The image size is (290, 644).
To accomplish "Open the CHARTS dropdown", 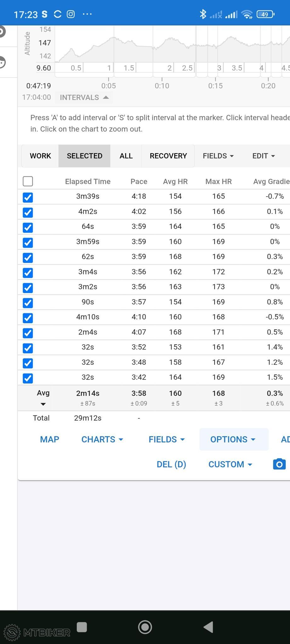I will [102, 439].
